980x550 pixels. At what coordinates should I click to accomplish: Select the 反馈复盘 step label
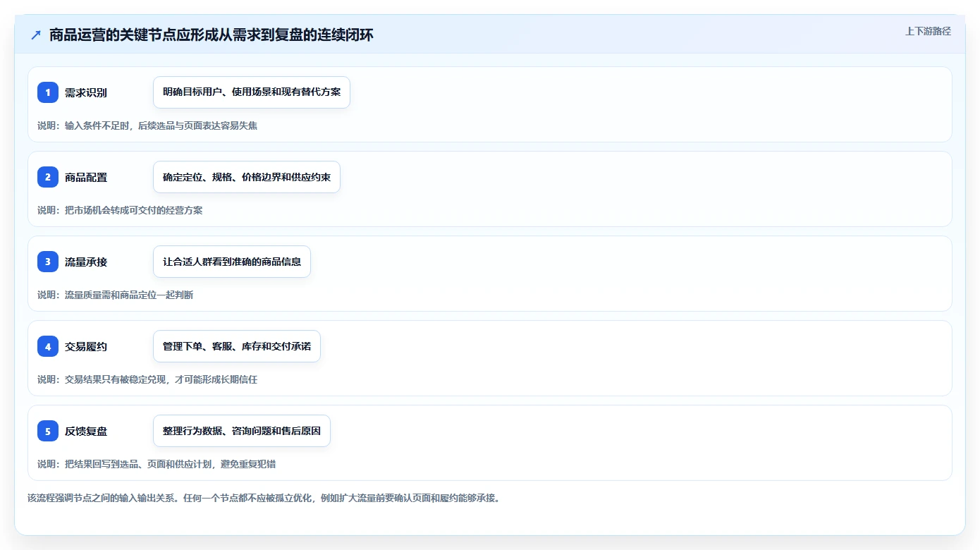[x=86, y=432]
